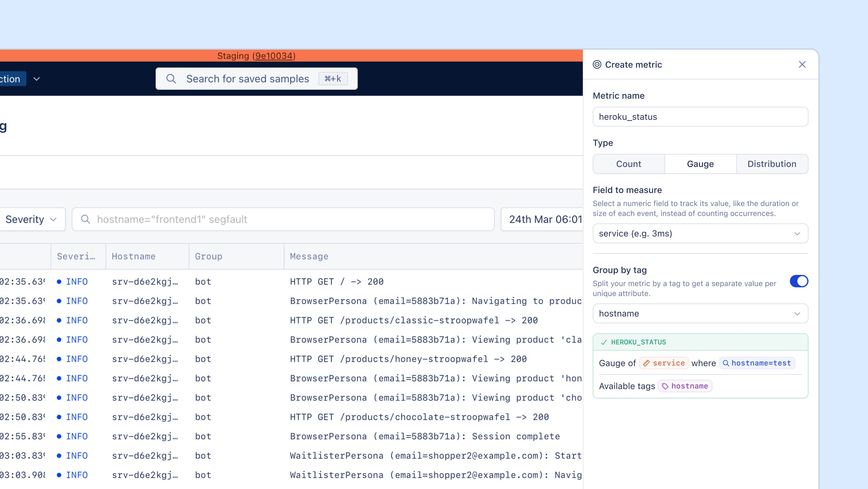Click the Viewing product 'hon message
The image size is (868, 489).
pos(436,378)
